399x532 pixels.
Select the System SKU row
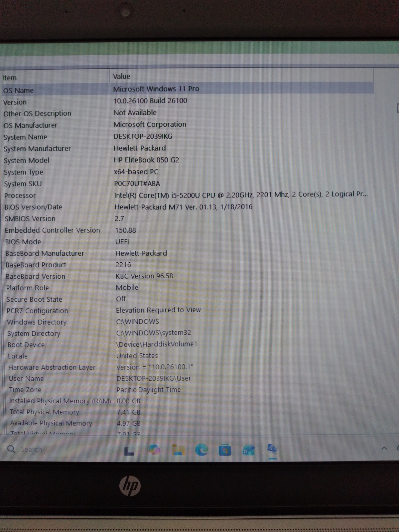point(187,184)
